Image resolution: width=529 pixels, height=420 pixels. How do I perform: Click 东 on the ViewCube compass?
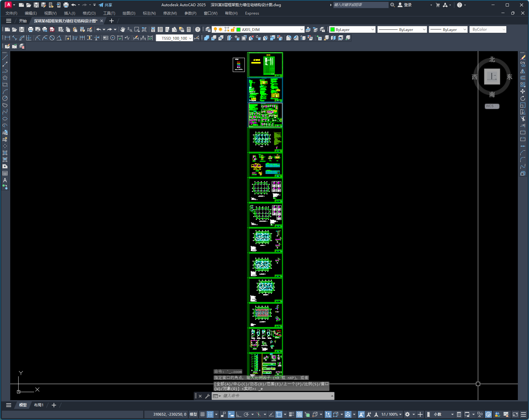tap(509, 77)
